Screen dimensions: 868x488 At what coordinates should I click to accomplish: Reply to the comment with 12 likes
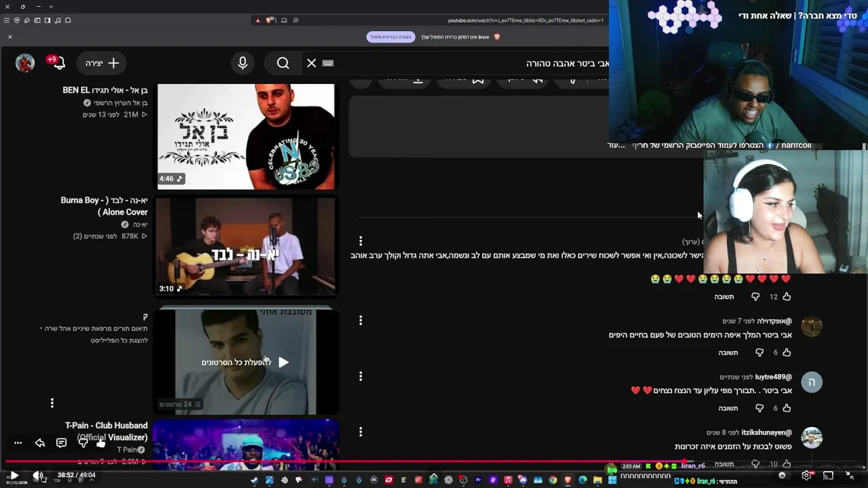click(x=724, y=297)
